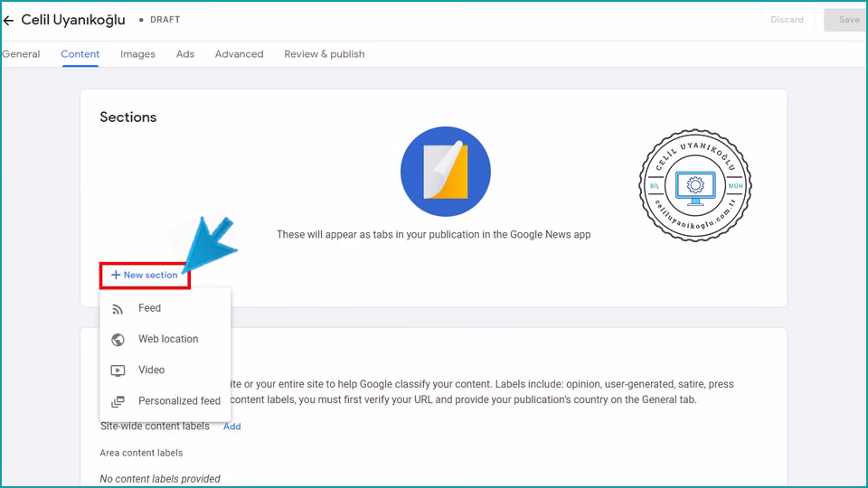This screenshot has height=488, width=868.
Task: Click the blue pointer arrow graphic
Action: (207, 242)
